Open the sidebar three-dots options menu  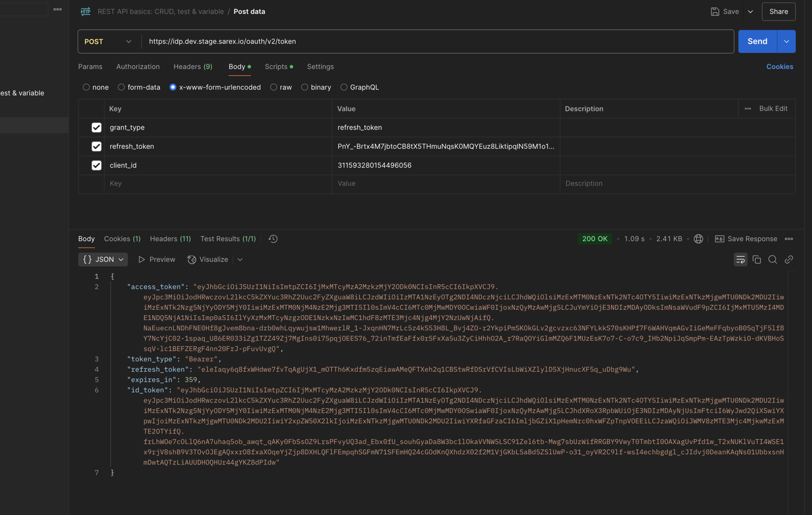(x=57, y=9)
